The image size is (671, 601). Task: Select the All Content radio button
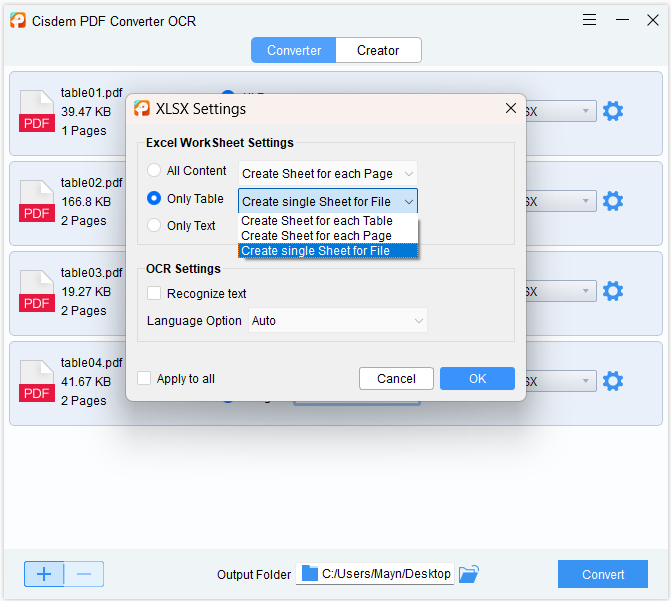coord(154,170)
